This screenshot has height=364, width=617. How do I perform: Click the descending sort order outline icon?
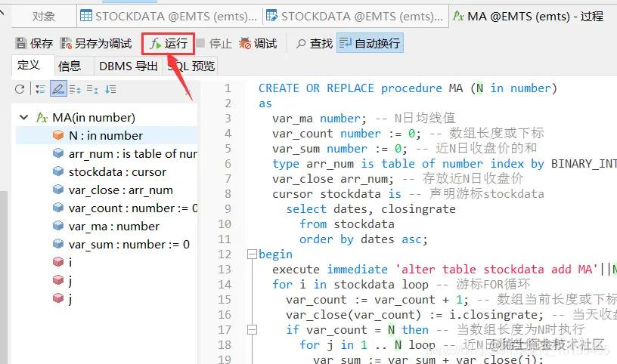click(110, 89)
